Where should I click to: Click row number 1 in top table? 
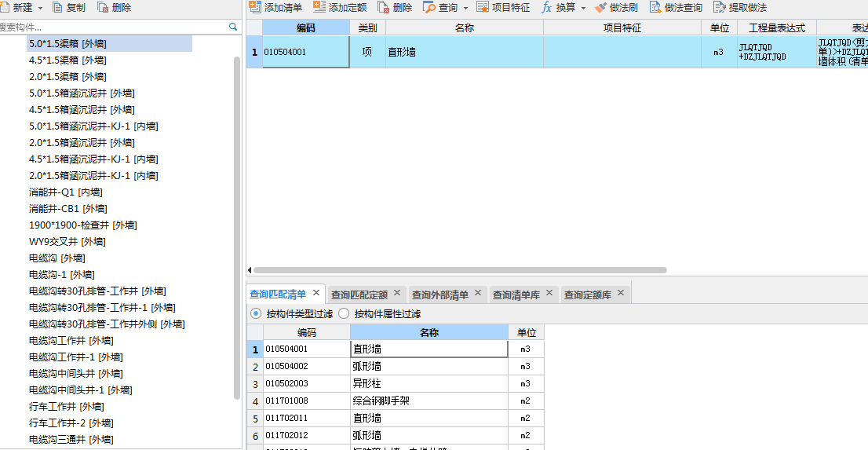254,52
